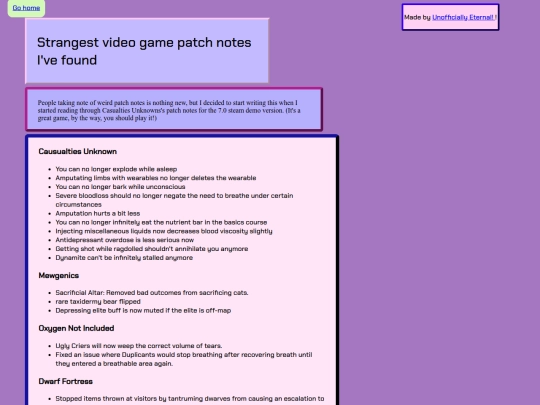This screenshot has width=540, height=405.
Task: Click the 'Made by' text in the credit box
Action: [x=417, y=17]
